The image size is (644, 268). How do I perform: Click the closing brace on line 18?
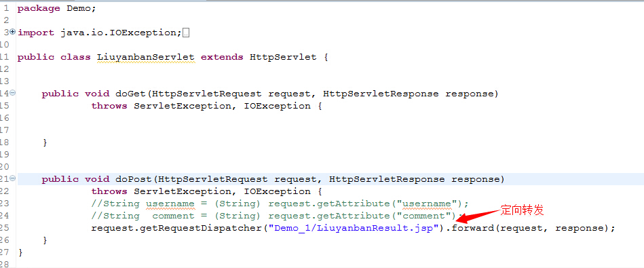(x=45, y=143)
